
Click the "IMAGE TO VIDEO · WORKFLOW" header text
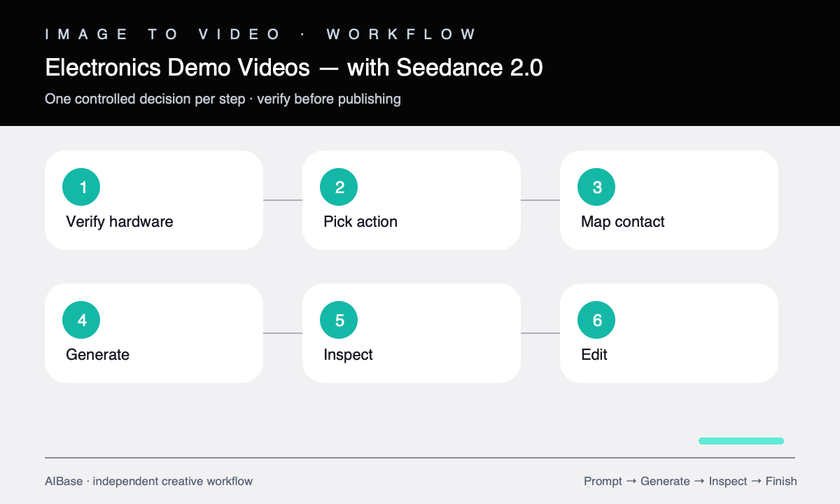coord(260,34)
